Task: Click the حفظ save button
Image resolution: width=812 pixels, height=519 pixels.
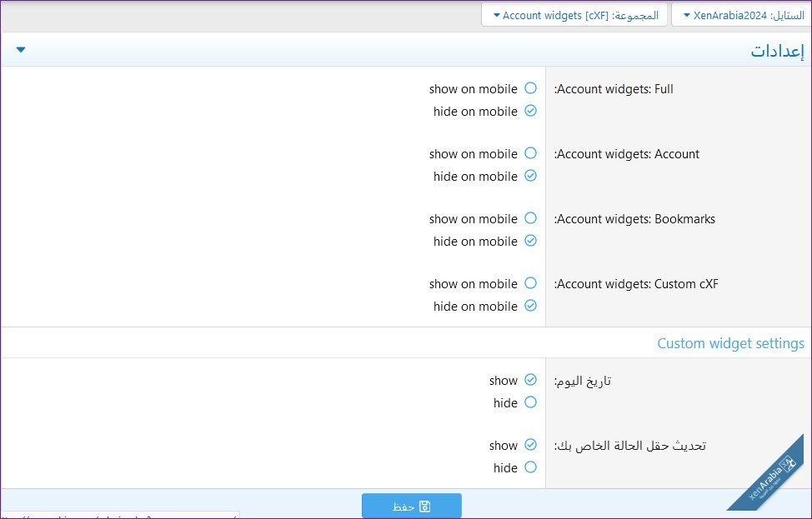Action: click(411, 506)
